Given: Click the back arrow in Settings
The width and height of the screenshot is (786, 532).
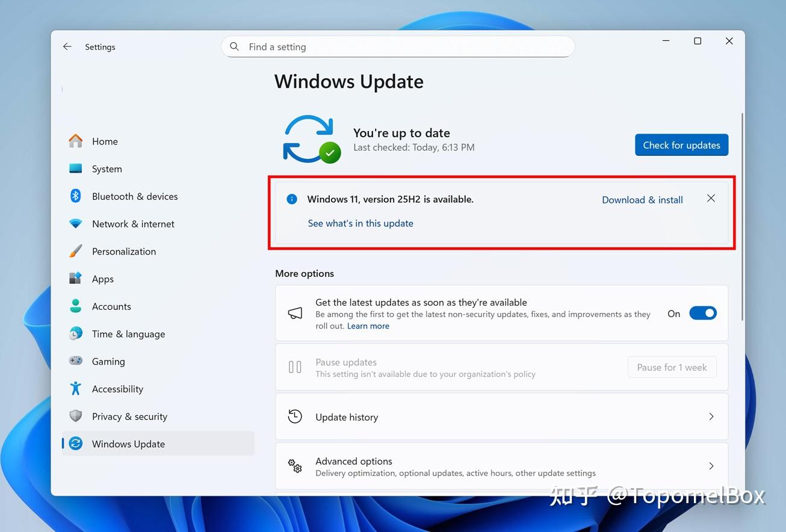Looking at the screenshot, I should [x=67, y=46].
